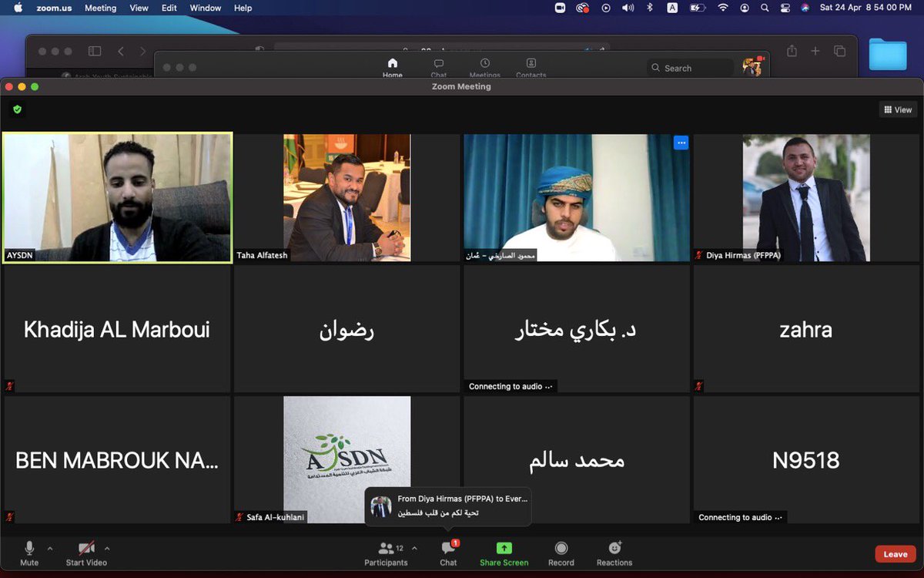Expand the video options arrow beside Start Video

pyautogui.click(x=107, y=549)
